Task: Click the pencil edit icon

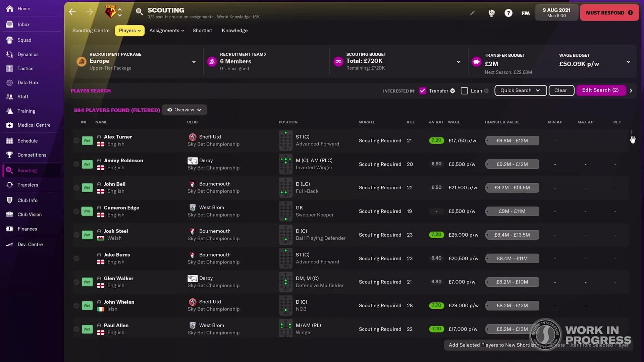Action: click(472, 13)
